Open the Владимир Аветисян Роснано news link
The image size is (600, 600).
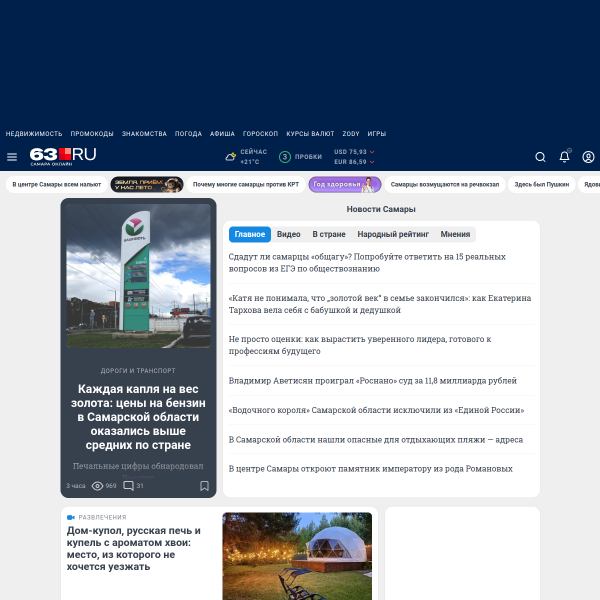tap(373, 381)
